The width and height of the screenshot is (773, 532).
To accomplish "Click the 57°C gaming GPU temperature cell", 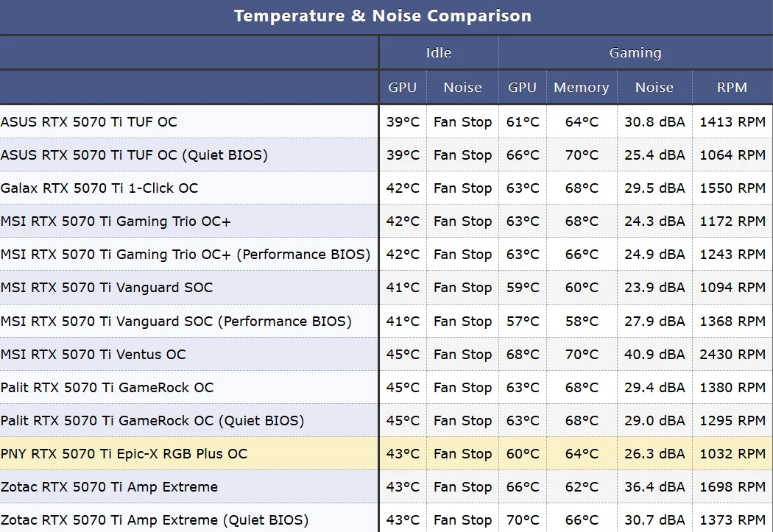I will [x=522, y=322].
